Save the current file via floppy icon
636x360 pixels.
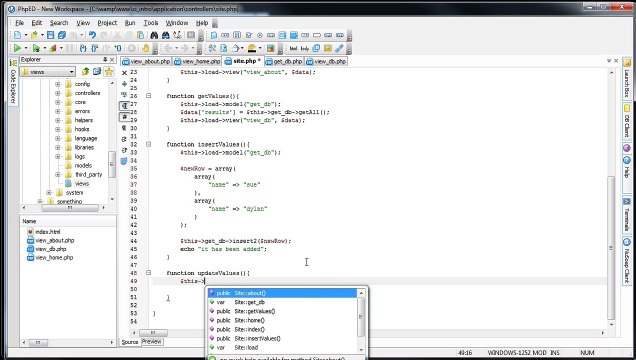click(50, 35)
